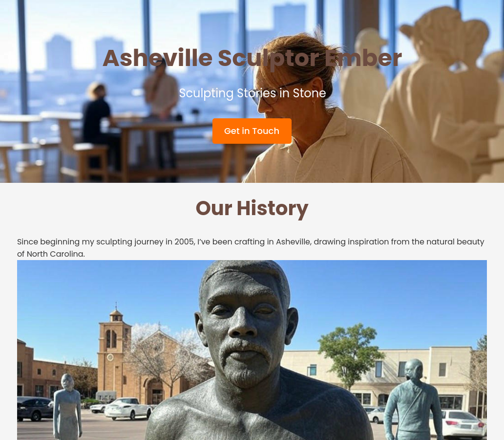Image resolution: width=504 pixels, height=440 pixels.
Task: Click the words North Carolina in paragraph
Action: click(x=56, y=254)
